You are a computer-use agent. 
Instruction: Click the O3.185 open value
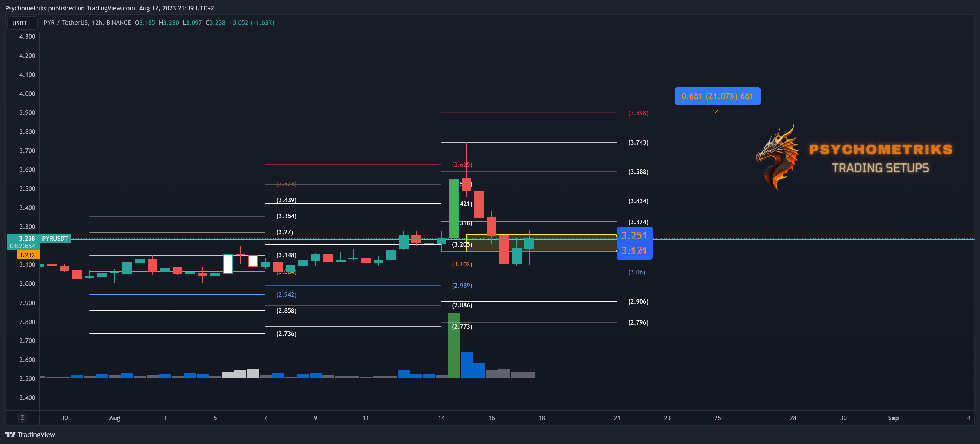tap(145, 23)
